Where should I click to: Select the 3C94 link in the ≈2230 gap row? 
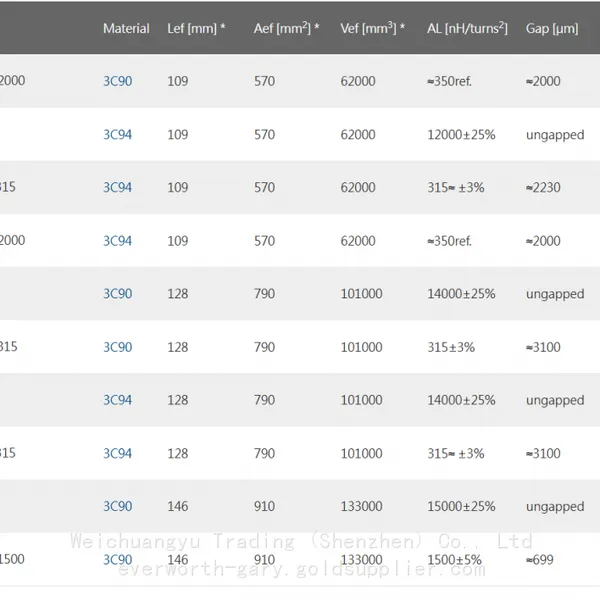(x=117, y=188)
